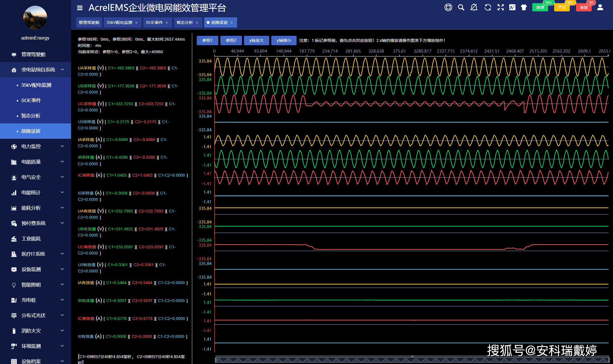Close the 故障录波 tab

[232, 23]
